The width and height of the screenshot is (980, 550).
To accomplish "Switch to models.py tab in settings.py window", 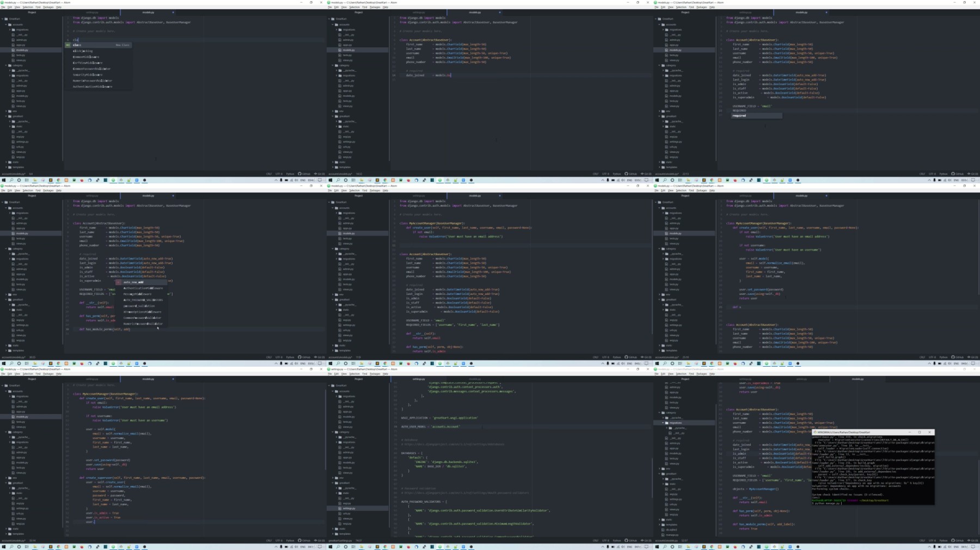I will click(475, 379).
